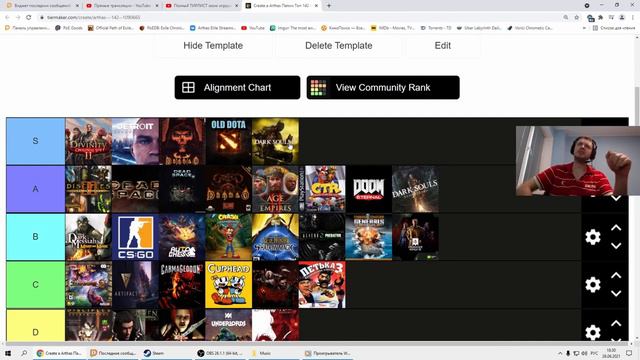The width and height of the screenshot is (640, 360).
Task: Switch to the third browser tab (YouTube)
Action: click(201, 6)
